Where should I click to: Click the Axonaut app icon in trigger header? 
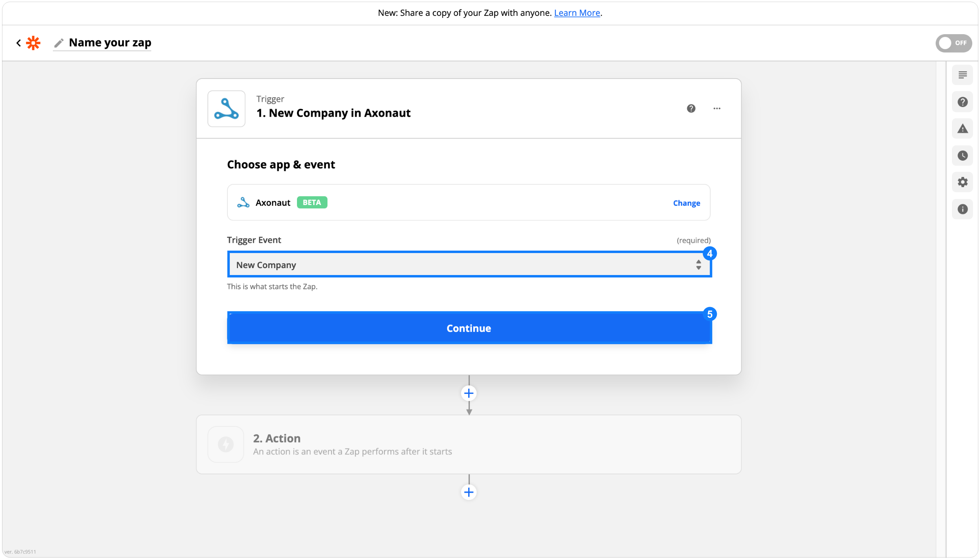(x=227, y=109)
